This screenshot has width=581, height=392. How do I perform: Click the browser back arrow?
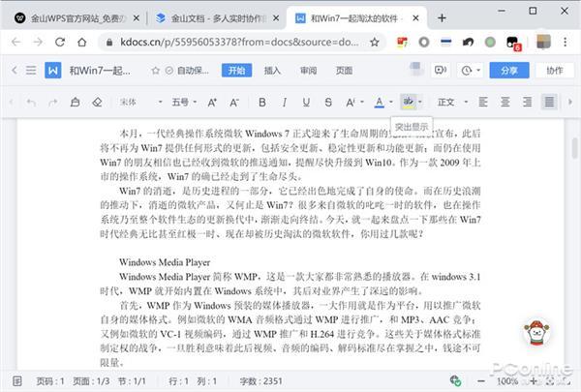point(15,43)
